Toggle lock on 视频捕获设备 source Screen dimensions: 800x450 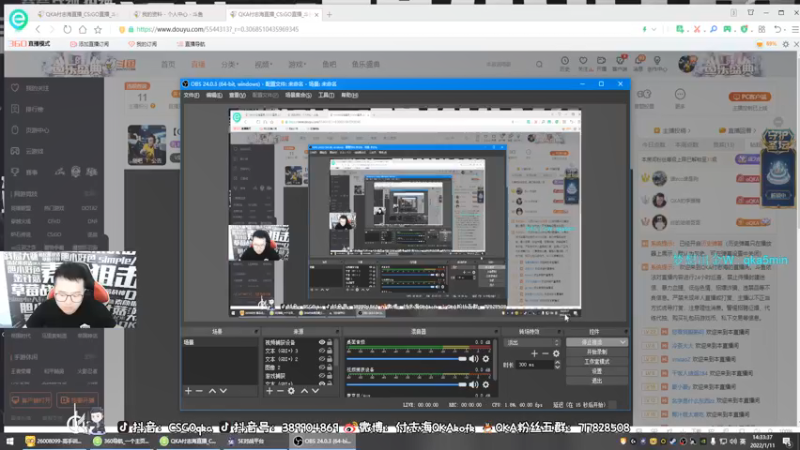click(x=330, y=342)
